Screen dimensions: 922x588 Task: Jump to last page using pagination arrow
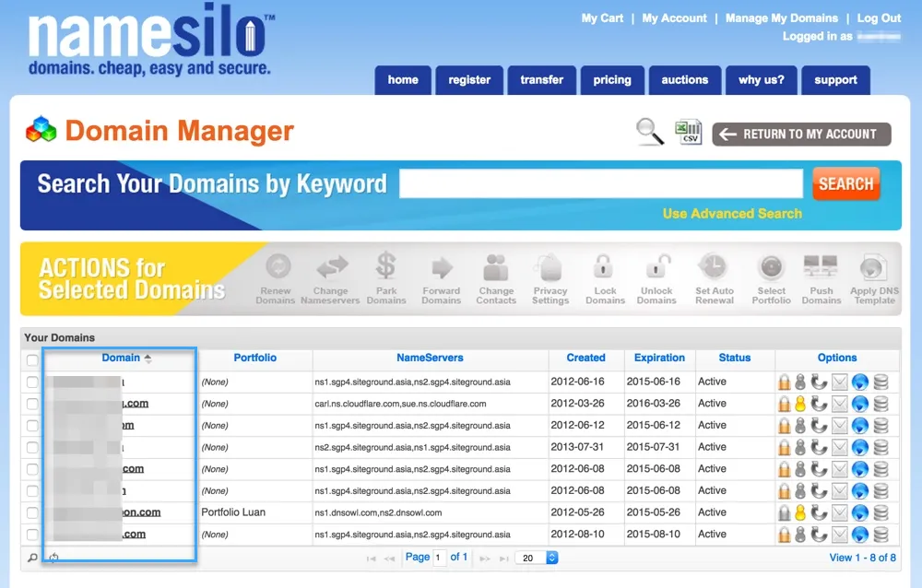[504, 558]
